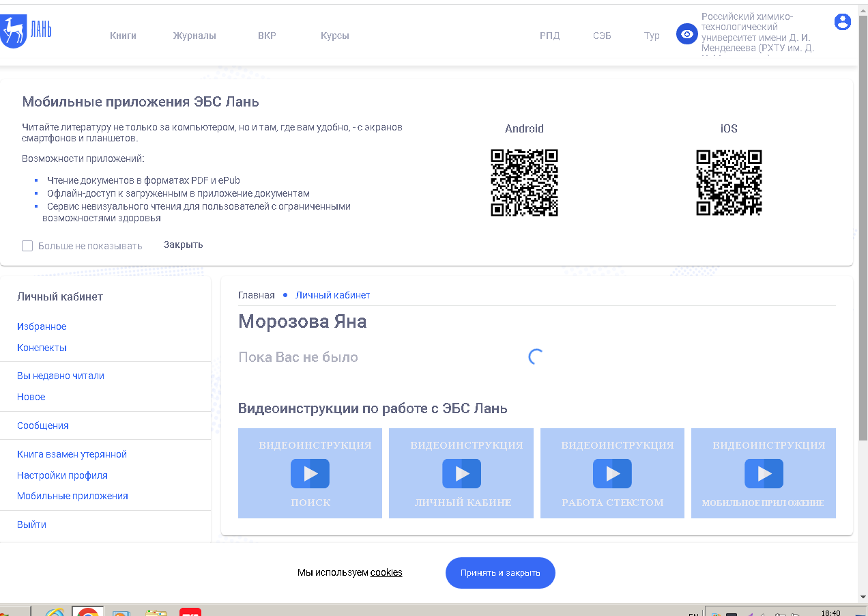The image size is (868, 616).
Task: Open Избранное in the sidebar
Action: [x=42, y=326]
